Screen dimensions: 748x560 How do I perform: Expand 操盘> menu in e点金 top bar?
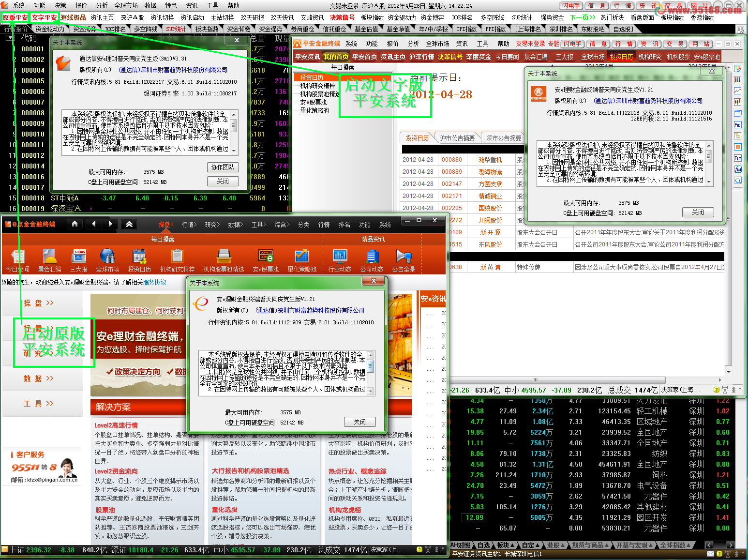pos(165,225)
